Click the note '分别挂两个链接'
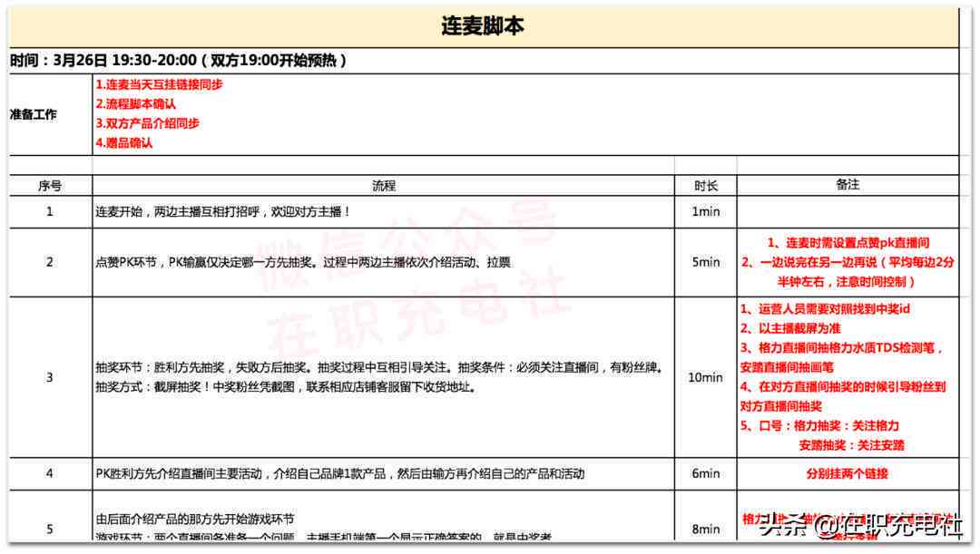The width and height of the screenshot is (980, 554). point(848,474)
